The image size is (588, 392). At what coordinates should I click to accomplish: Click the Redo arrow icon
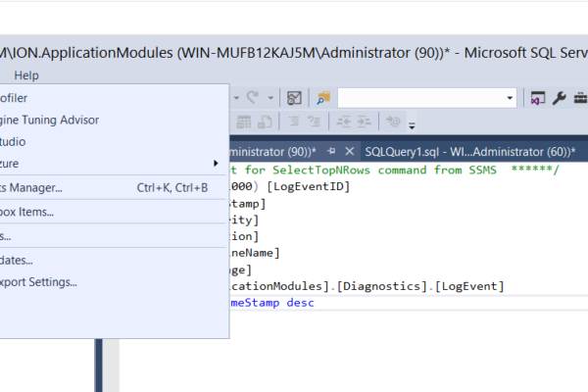tap(253, 98)
